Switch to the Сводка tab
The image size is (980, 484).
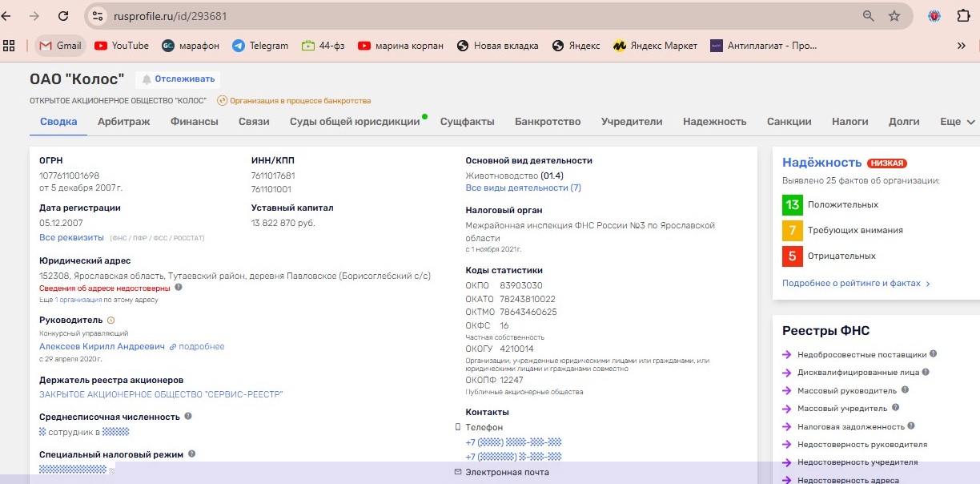pos(58,122)
